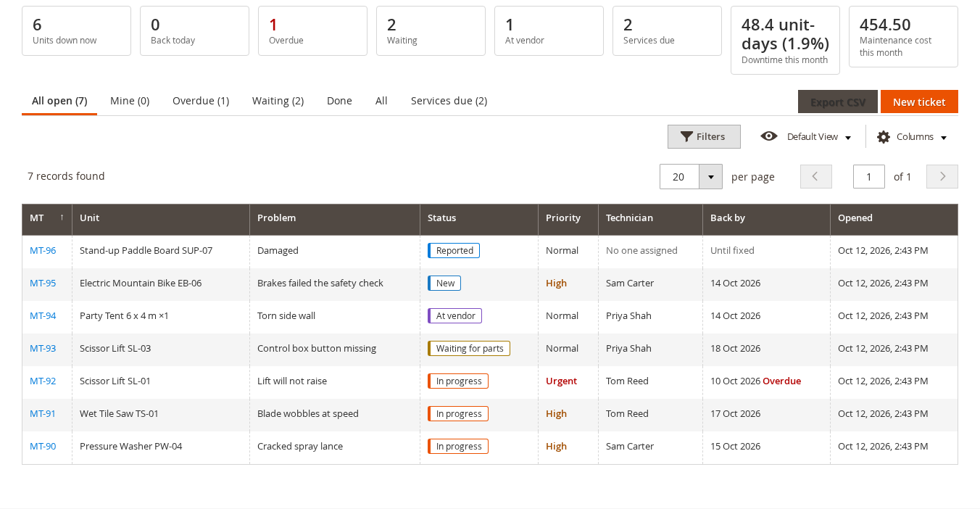
Task: Open ticket MT-93
Action: [x=43, y=348]
